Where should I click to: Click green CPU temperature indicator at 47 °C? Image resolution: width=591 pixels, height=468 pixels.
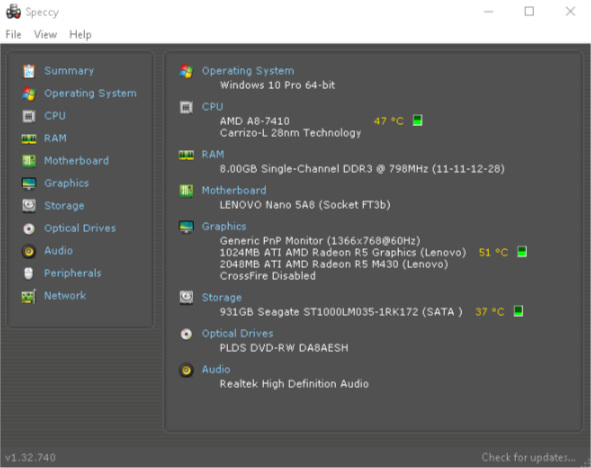click(417, 121)
